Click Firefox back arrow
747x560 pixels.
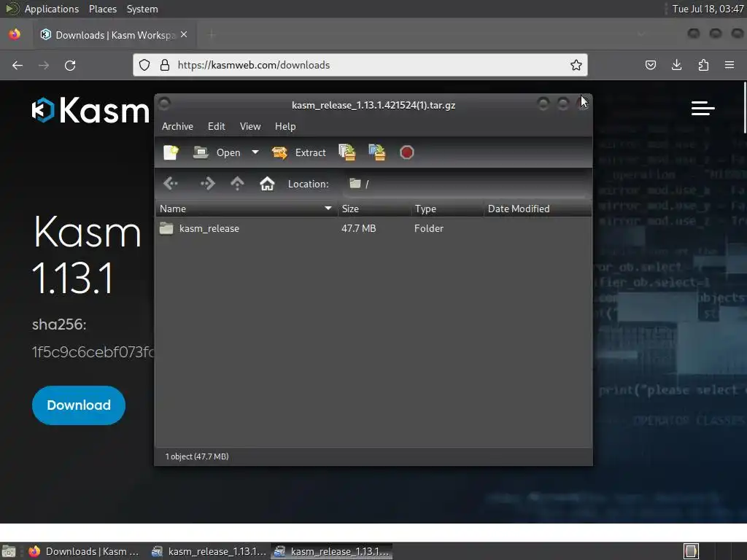tap(18, 65)
